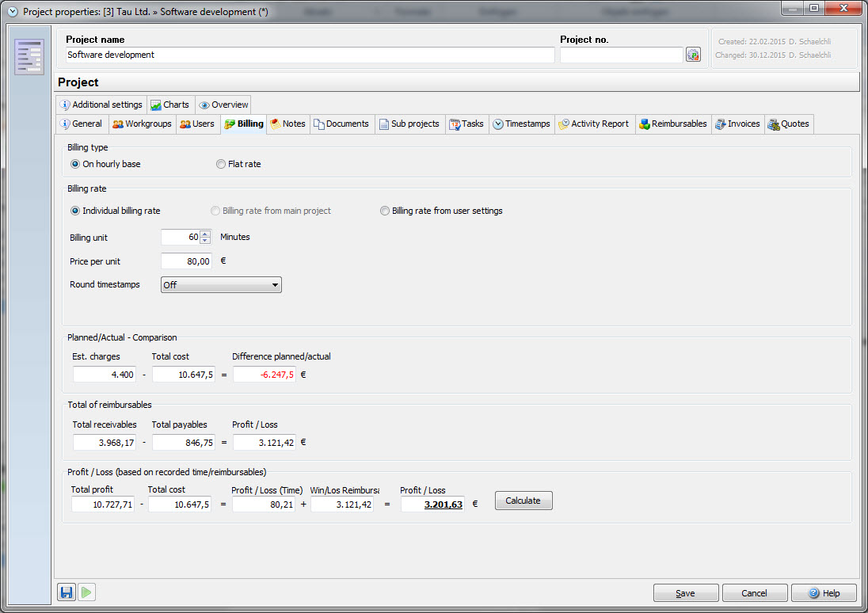Increase billing unit with up arrow
This screenshot has width=868, height=613.
pos(206,234)
